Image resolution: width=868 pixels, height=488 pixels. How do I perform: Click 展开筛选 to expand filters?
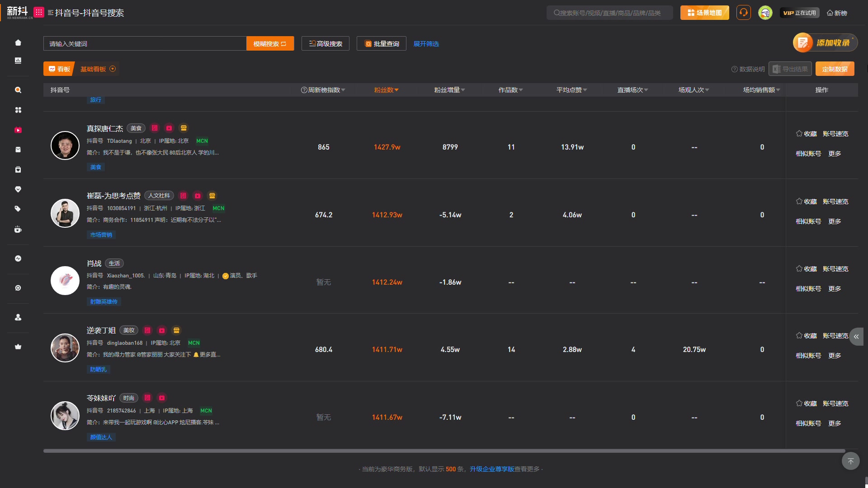[x=426, y=44]
